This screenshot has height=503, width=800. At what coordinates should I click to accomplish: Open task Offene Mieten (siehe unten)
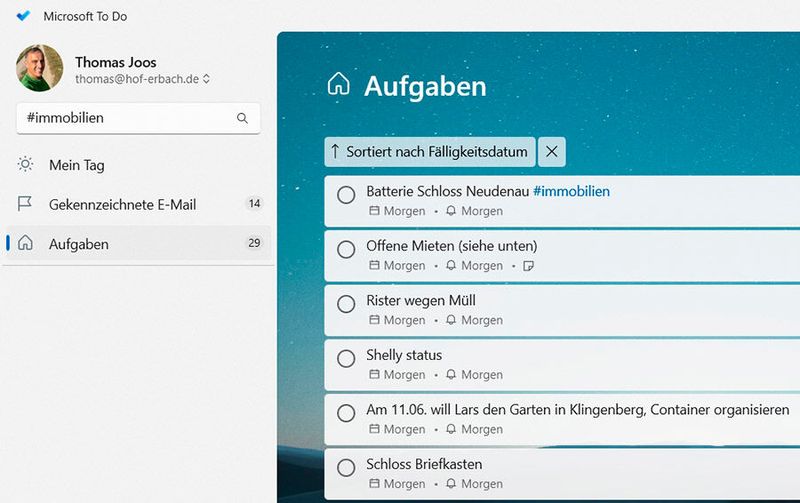[562, 256]
